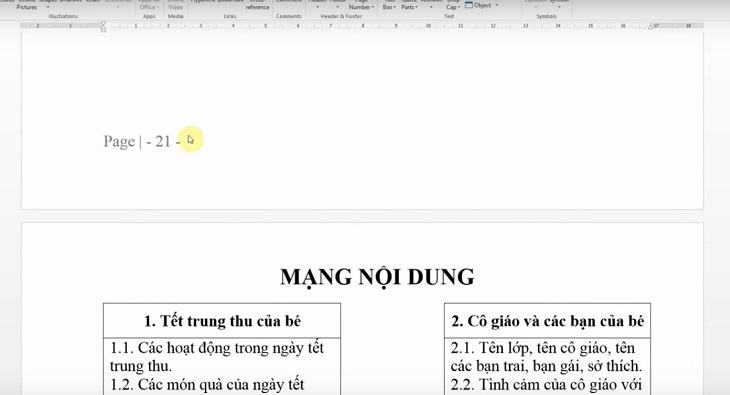The image size is (730, 395).
Task: Click cell "2. Cô giáo và các bạn của bé"
Action: click(x=548, y=321)
